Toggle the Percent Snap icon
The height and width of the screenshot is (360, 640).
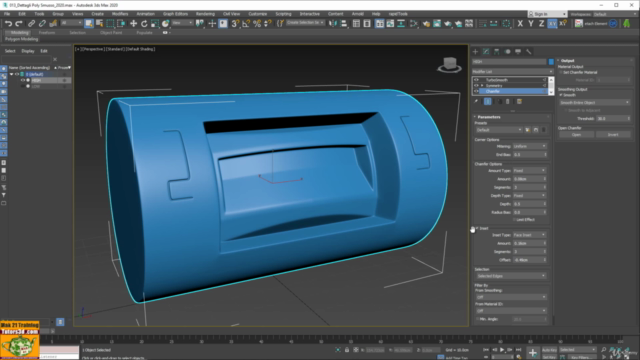coord(257,24)
